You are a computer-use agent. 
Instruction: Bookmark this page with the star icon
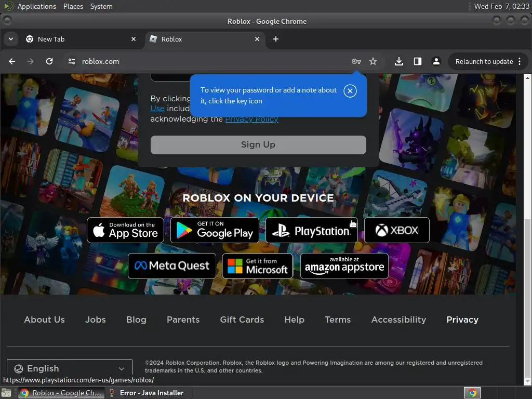pos(373,61)
